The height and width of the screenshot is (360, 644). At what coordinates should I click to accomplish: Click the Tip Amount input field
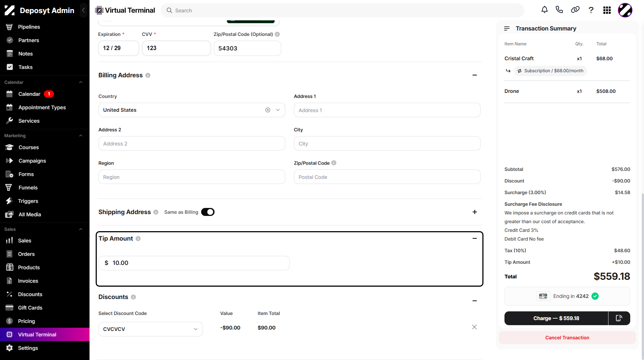point(194,263)
